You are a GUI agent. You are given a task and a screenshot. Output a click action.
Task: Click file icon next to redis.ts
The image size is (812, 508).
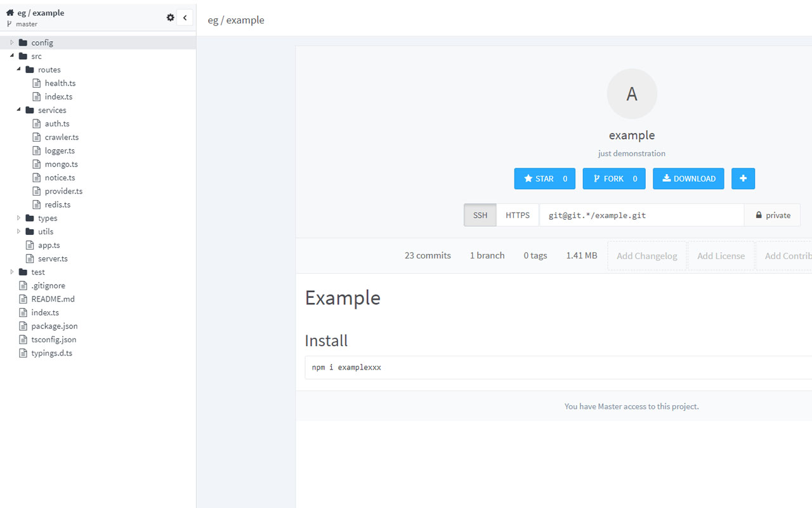point(37,204)
